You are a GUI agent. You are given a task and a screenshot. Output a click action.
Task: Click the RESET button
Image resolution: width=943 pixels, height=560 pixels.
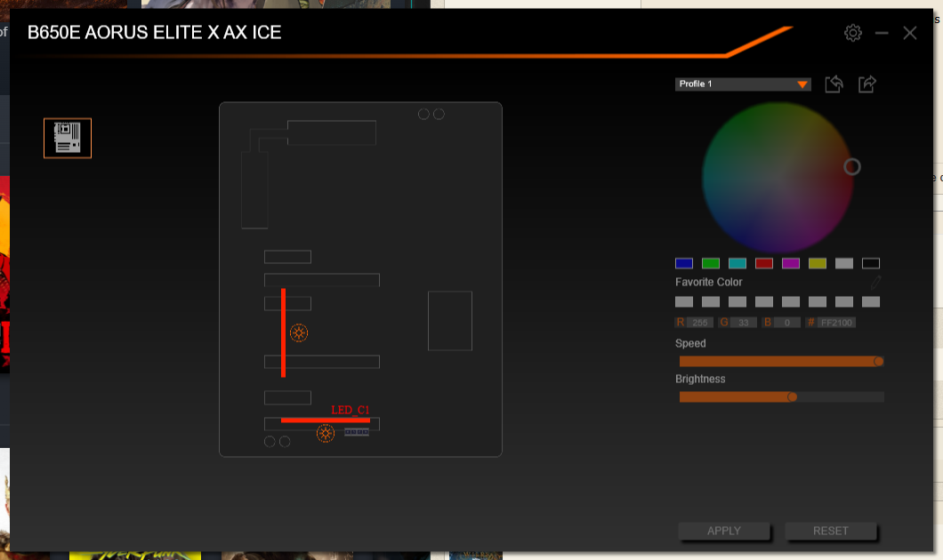tap(831, 531)
